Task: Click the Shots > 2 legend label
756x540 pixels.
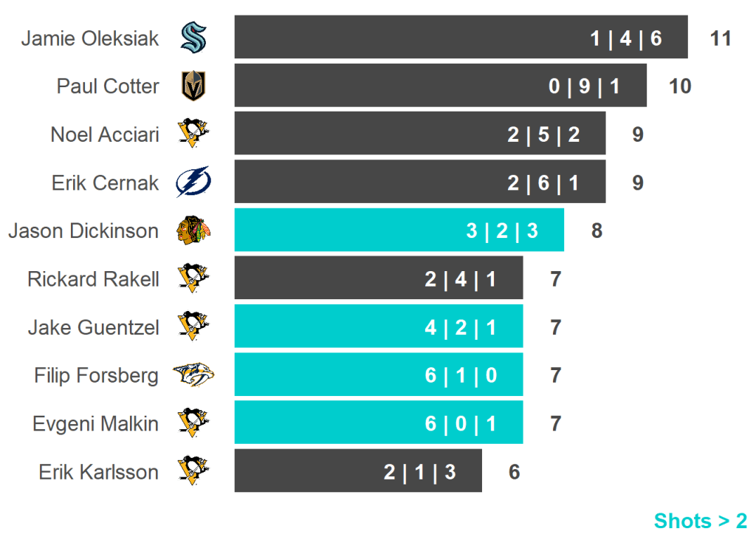Action: pos(700,521)
